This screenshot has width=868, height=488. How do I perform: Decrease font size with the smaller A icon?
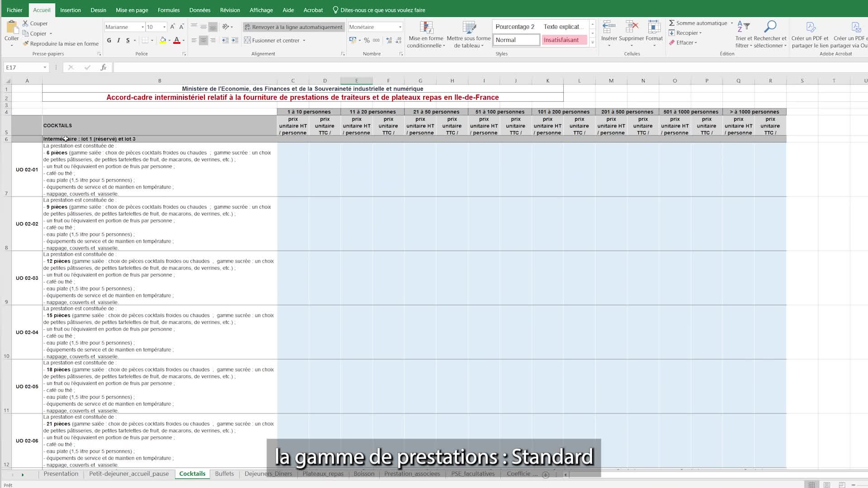181,27
